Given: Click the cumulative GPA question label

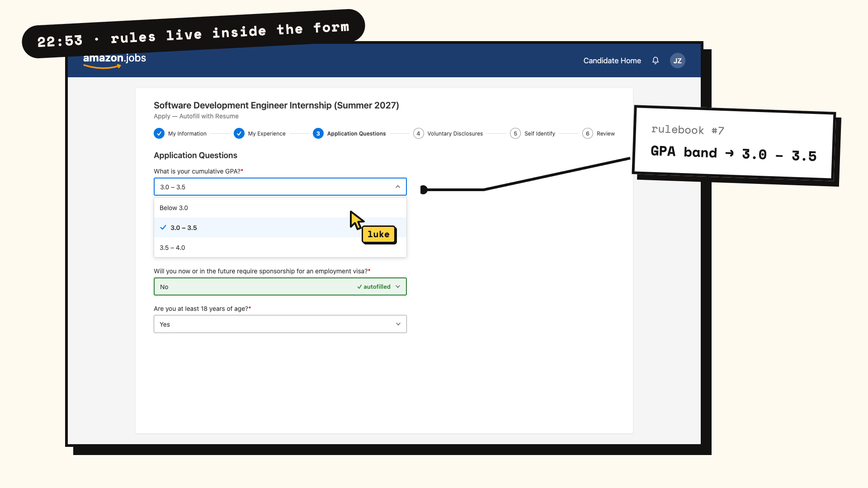Looking at the screenshot, I should (x=198, y=171).
